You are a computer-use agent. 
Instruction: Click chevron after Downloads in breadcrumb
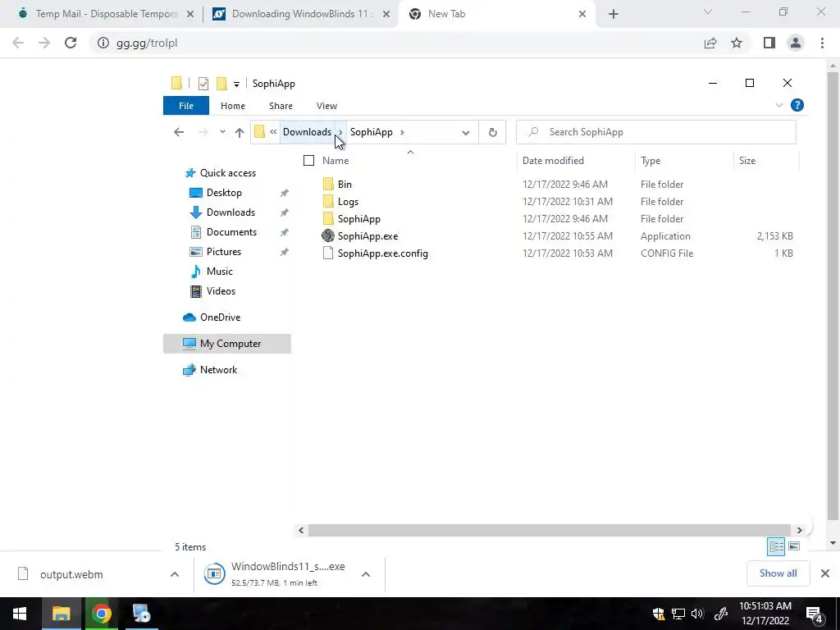coord(340,132)
